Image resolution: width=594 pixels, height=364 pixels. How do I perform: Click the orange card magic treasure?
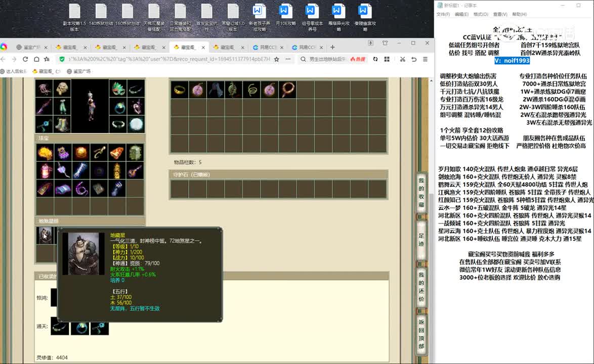[x=117, y=153]
